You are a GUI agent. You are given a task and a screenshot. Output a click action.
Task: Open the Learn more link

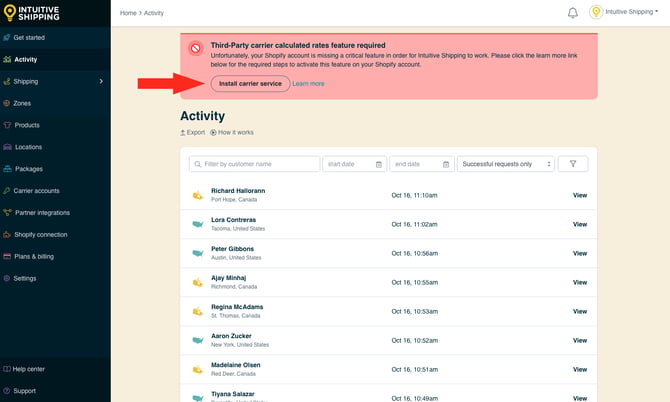(308, 84)
